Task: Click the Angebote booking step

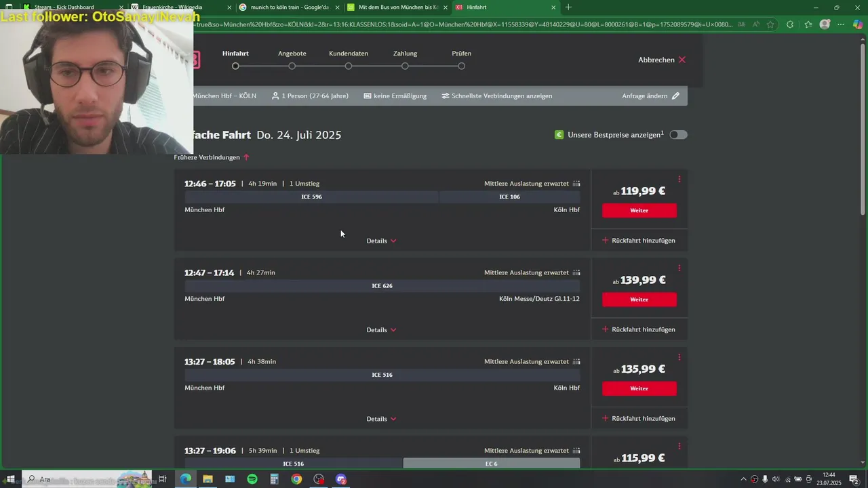Action: point(292,60)
